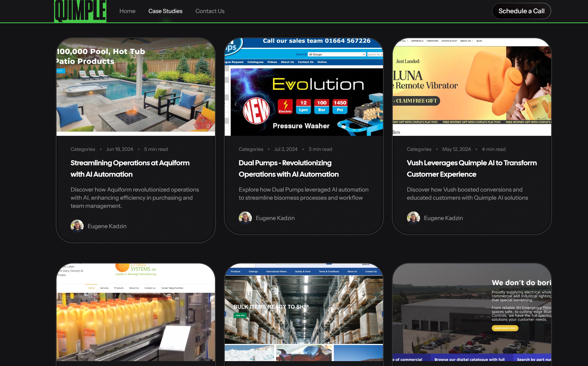Click Eugene Kadzin name on Dual Pumps card
The width and height of the screenshot is (588, 366).
[x=275, y=218]
